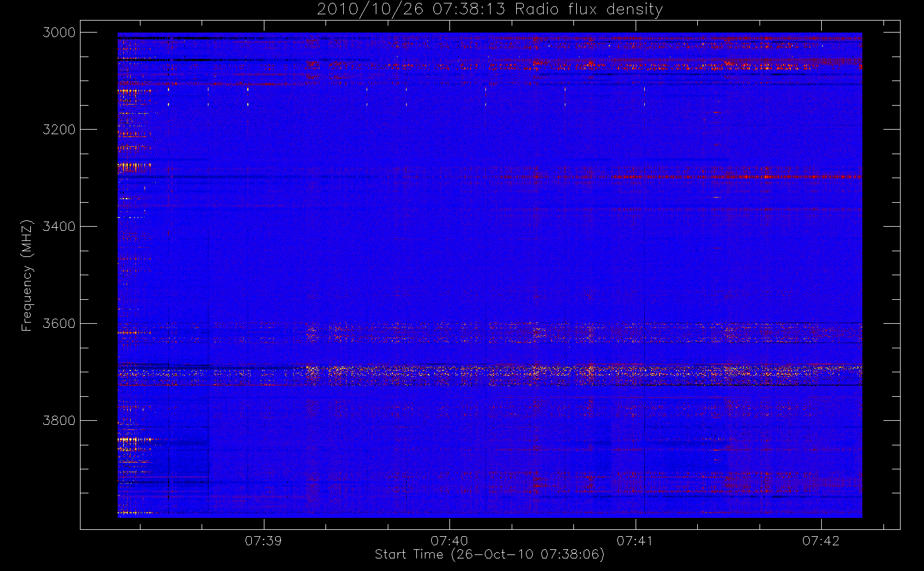This screenshot has width=924, height=571.
Task: Click the 07:40 time tick label
Action: tap(449, 541)
